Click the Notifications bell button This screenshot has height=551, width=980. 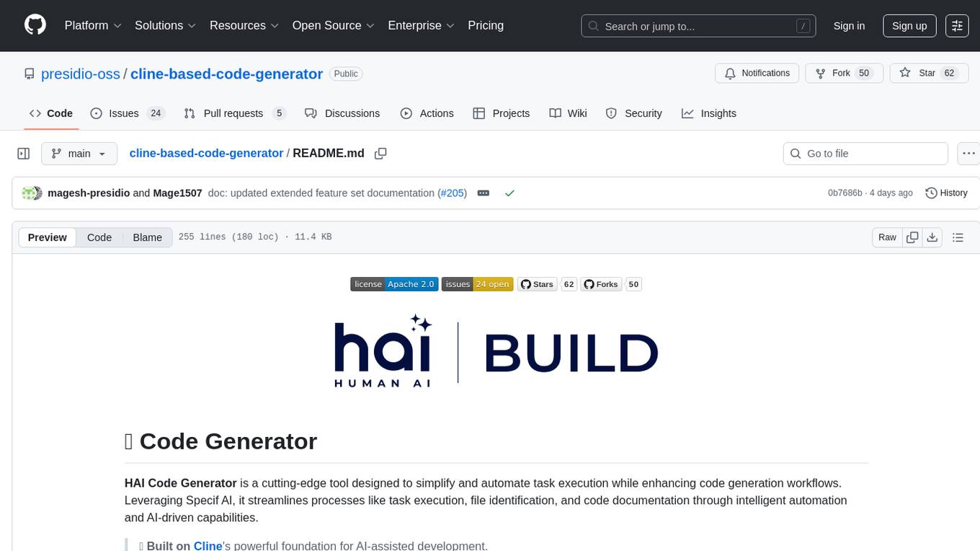(757, 73)
